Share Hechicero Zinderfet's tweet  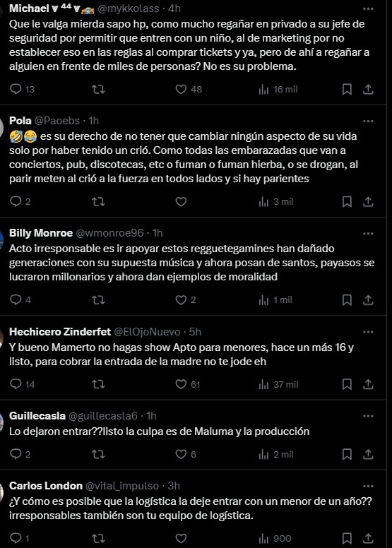368,384
